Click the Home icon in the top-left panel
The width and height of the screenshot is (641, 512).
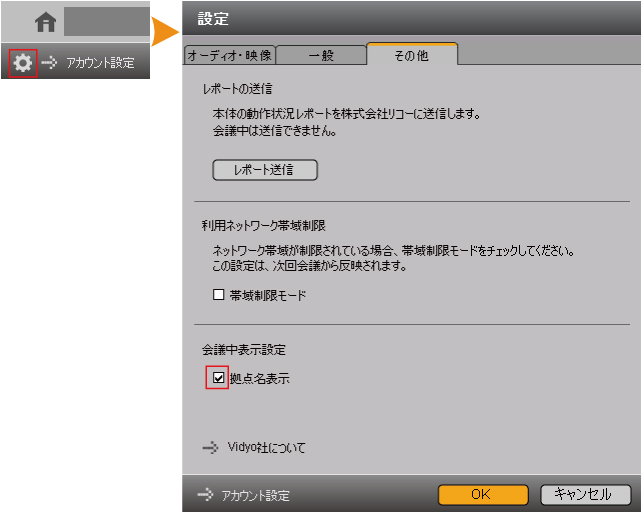point(46,22)
